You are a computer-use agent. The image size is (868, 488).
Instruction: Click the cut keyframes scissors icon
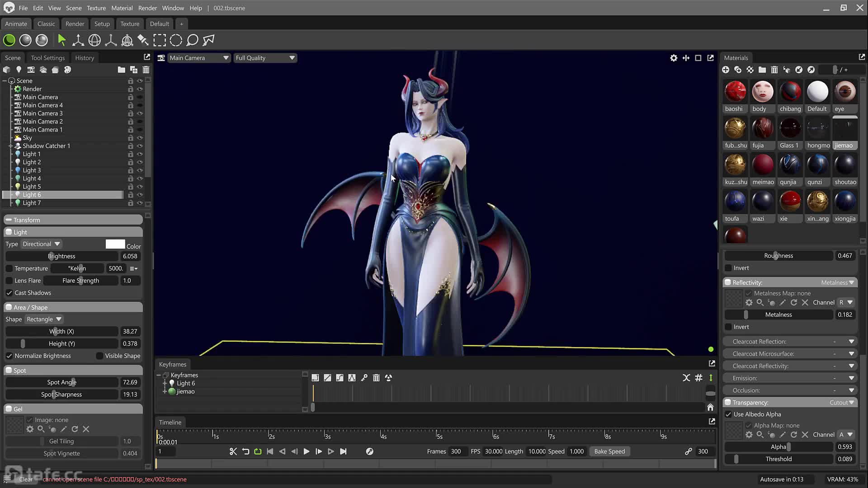(233, 451)
